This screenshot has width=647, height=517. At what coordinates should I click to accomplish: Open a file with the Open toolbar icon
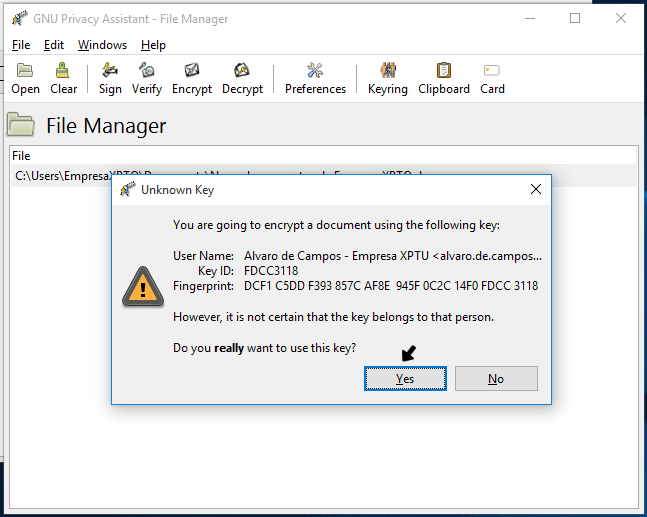click(x=25, y=78)
